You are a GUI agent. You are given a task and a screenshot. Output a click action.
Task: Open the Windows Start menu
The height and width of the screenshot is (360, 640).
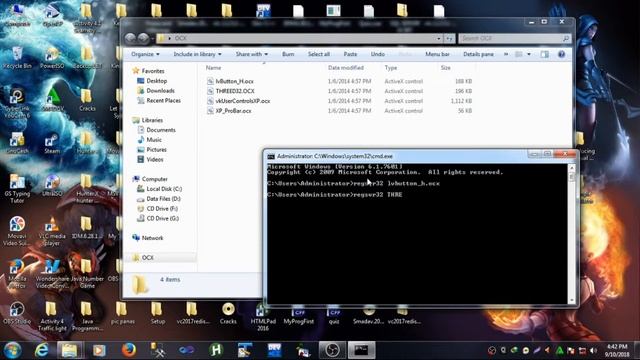coord(12,350)
